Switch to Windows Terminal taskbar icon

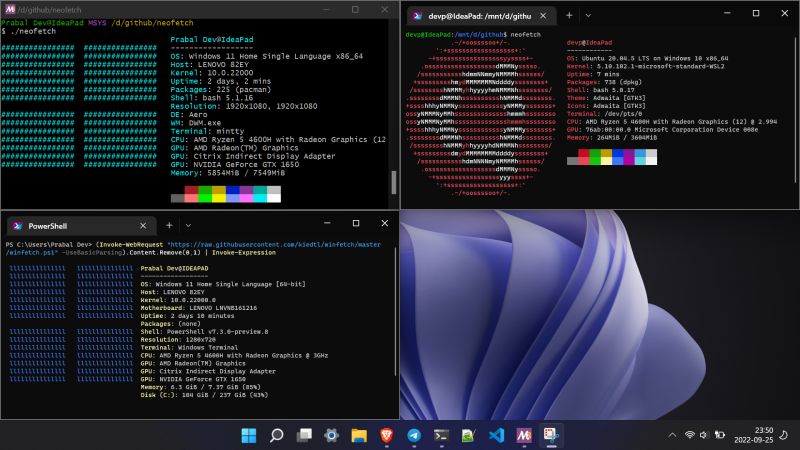coord(441,435)
